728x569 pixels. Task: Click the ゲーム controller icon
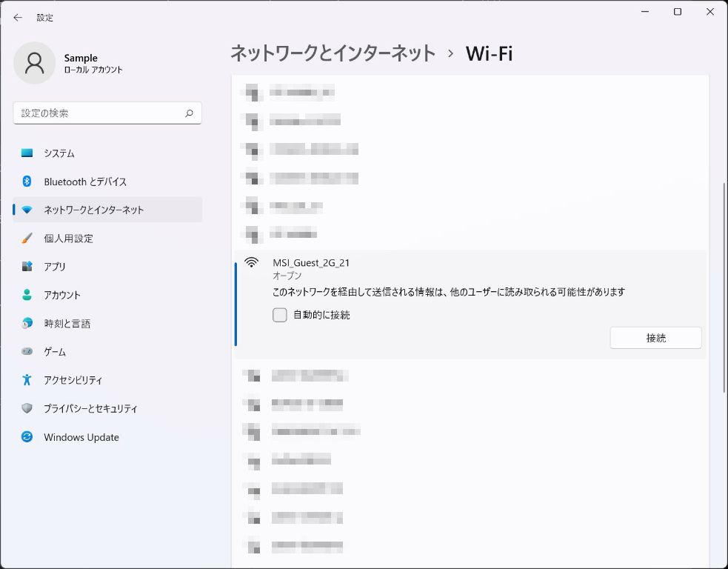(27, 352)
